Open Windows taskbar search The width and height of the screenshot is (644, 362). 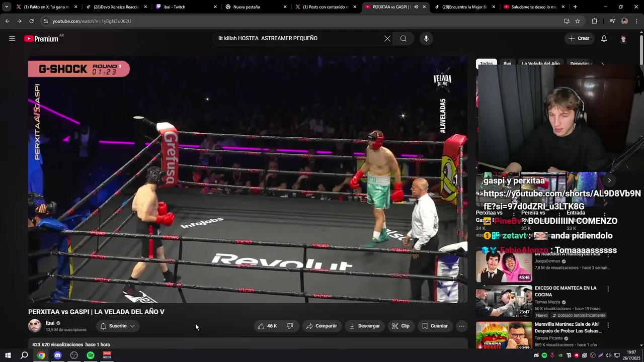[24, 355]
